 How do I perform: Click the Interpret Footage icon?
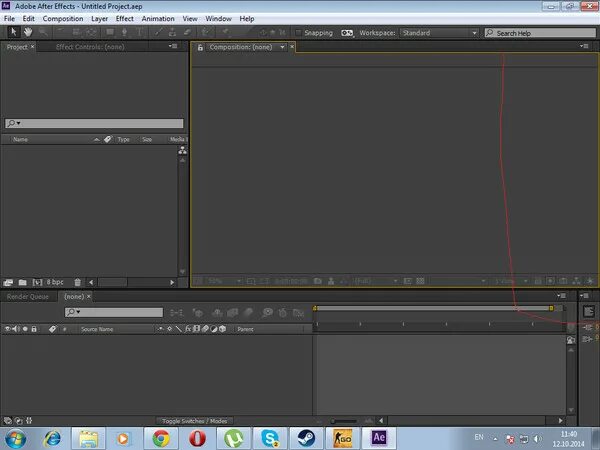8,282
